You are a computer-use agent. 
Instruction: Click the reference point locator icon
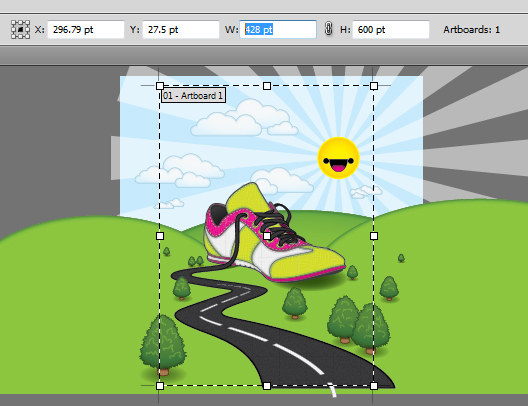20,29
